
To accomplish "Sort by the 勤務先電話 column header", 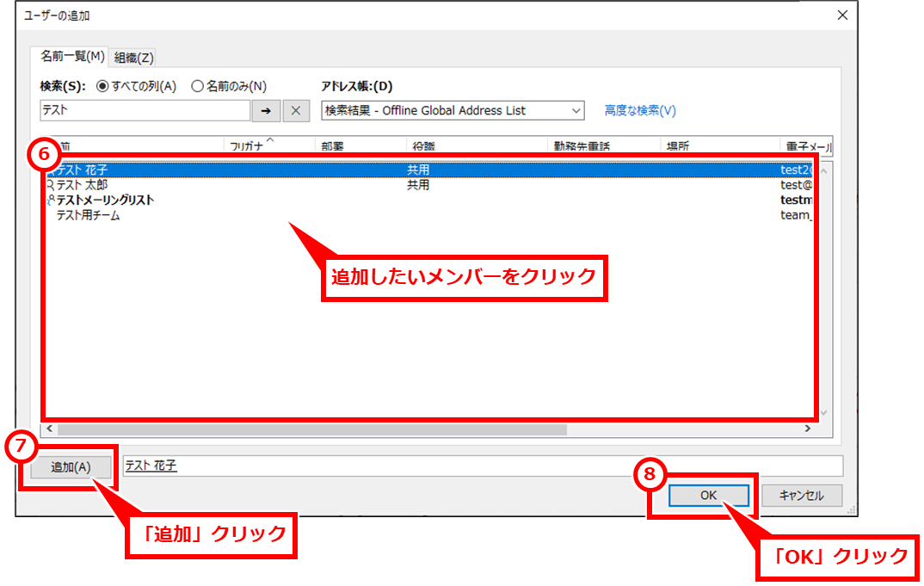I will (x=603, y=146).
